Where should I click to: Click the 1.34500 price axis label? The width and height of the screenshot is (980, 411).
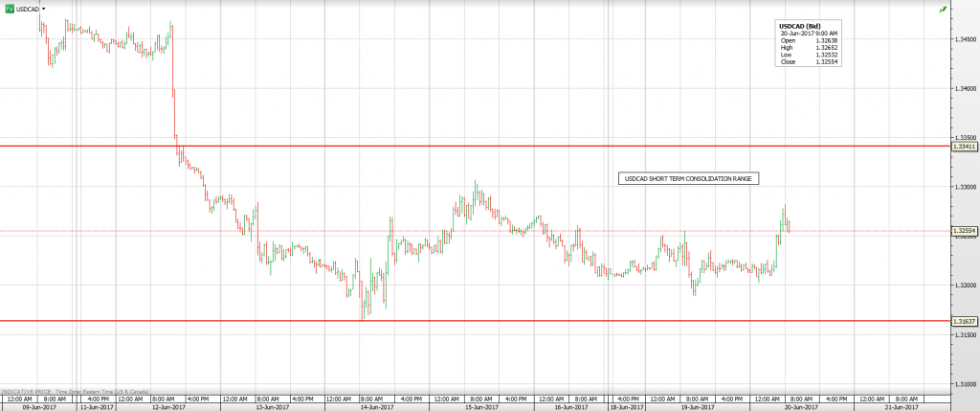(x=965, y=39)
